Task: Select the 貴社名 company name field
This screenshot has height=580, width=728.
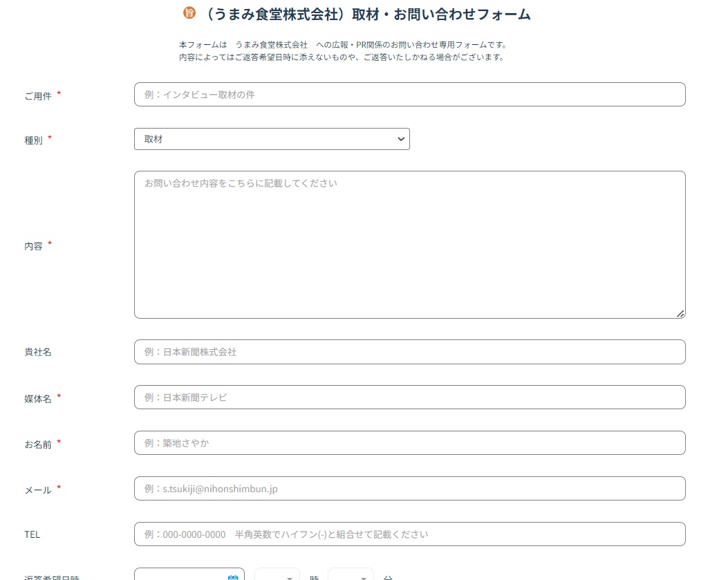Action: [409, 352]
